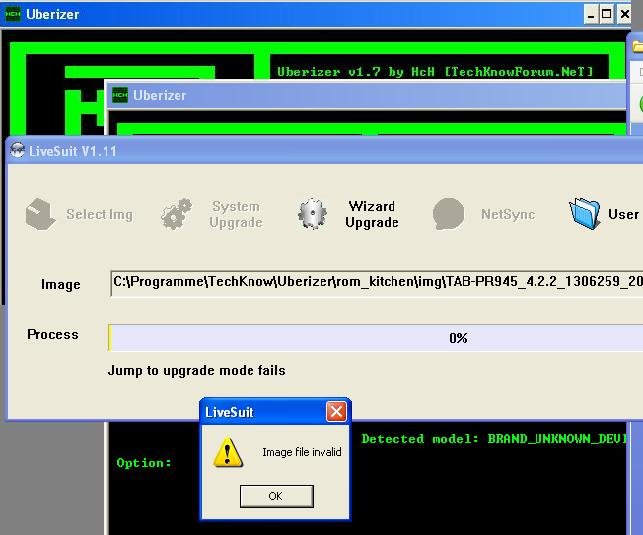
Task: Select the System Upgrade label
Action: (x=236, y=214)
